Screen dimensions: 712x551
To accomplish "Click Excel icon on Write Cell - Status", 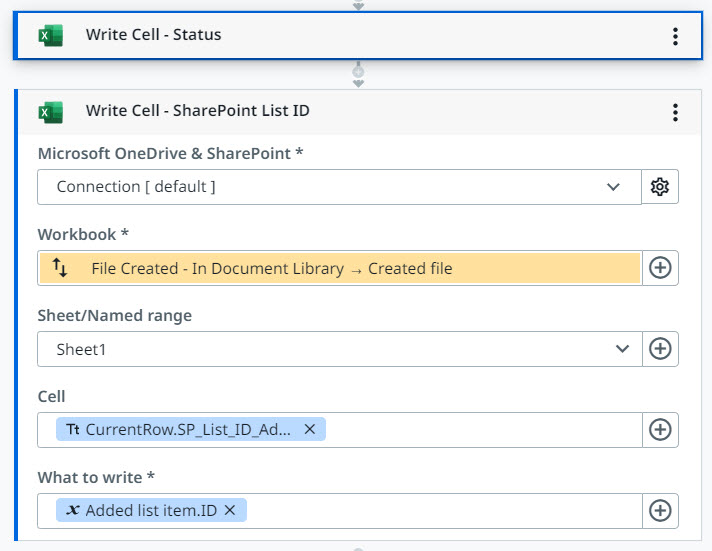I will 50,36.
